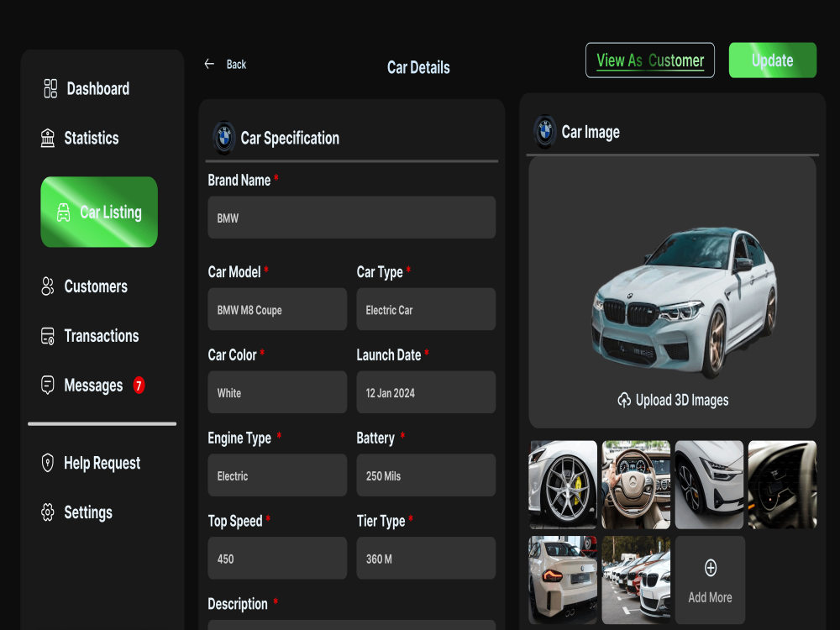The width and height of the screenshot is (840, 630).
Task: Click BMW logo beside Car Image
Action: pos(545,131)
